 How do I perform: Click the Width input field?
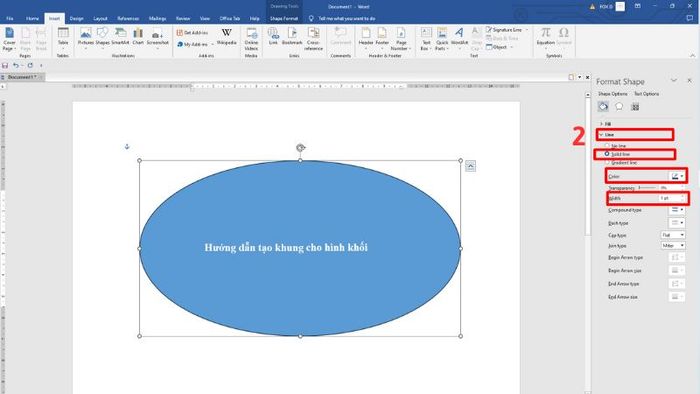click(x=671, y=198)
